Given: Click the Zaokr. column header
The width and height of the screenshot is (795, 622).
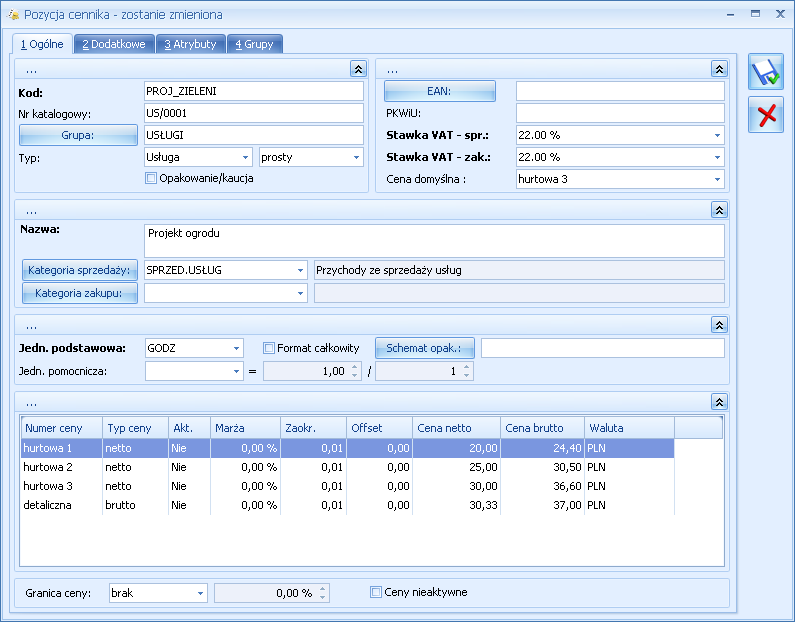Looking at the screenshot, I should pos(313,428).
